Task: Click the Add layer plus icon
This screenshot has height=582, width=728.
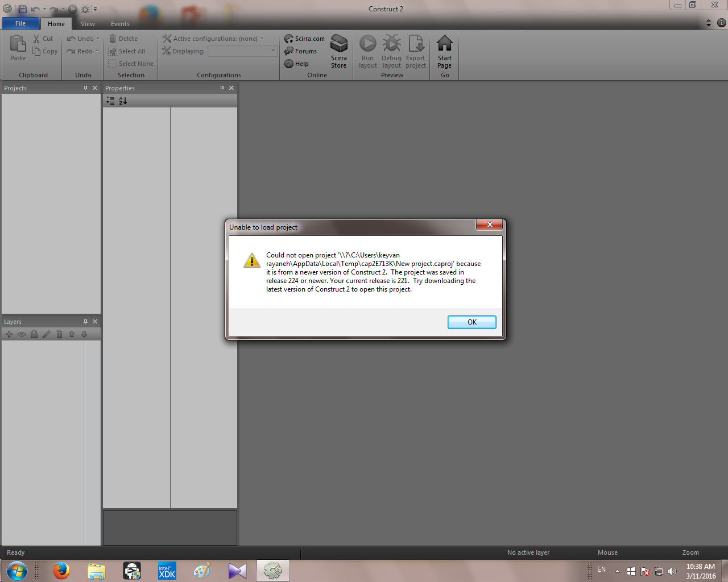Action: 9,334
